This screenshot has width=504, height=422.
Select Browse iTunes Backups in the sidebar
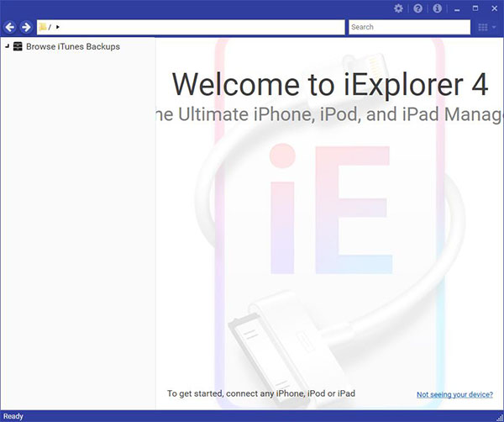tap(73, 46)
